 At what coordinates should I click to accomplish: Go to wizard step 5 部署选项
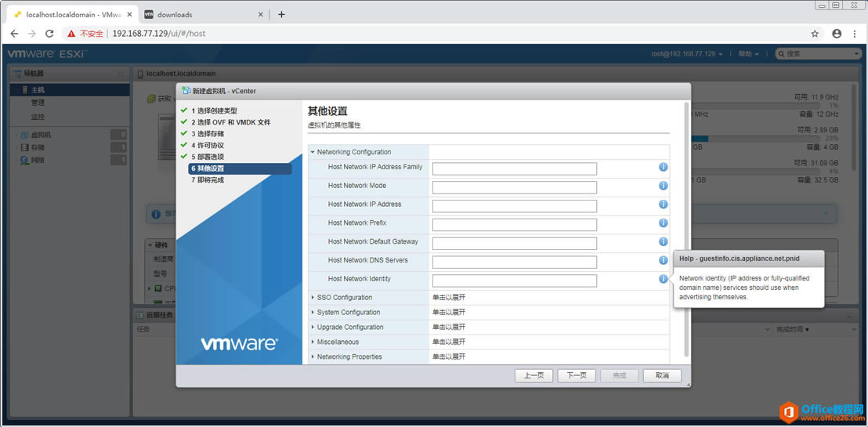click(x=208, y=157)
